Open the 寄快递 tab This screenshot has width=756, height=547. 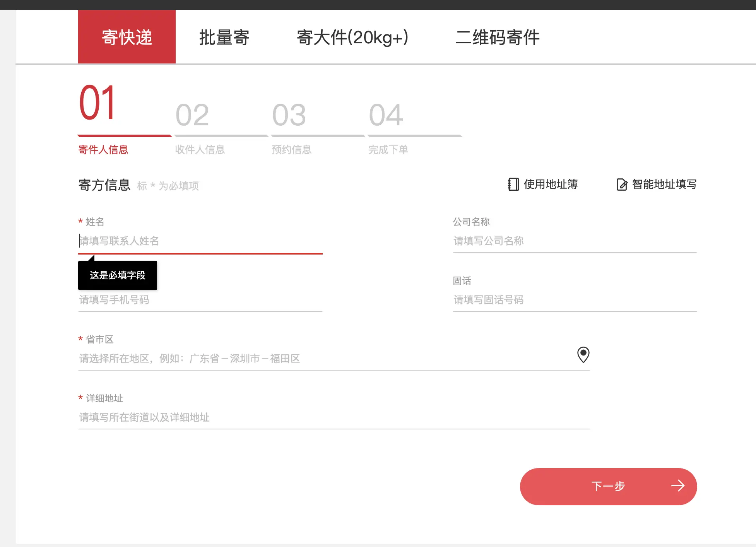coord(127,38)
